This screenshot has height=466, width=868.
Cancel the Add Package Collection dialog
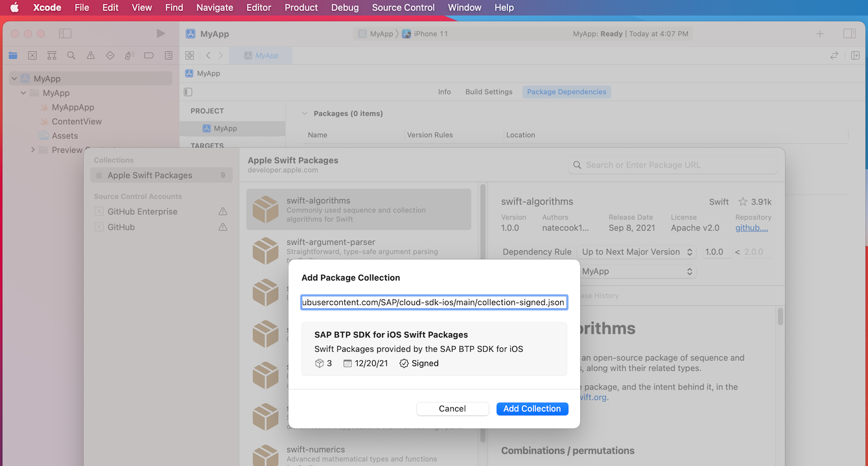(x=452, y=409)
